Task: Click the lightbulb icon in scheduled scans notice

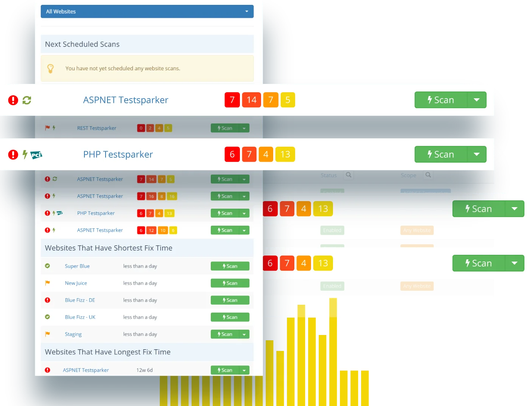Action: click(x=50, y=68)
